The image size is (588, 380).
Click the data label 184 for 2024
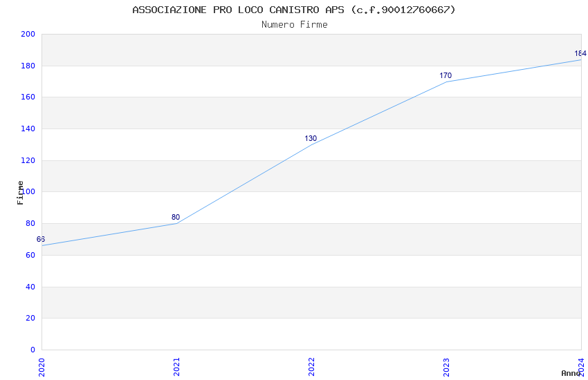pyautogui.click(x=580, y=53)
